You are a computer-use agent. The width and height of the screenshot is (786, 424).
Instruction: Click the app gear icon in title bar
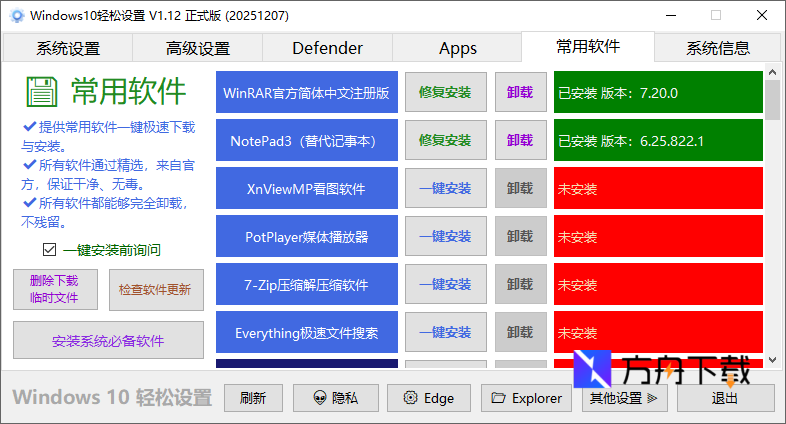pos(17,16)
